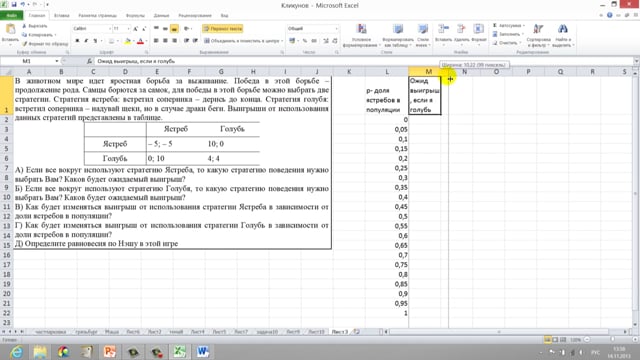Apply bold formatting in the ribbon

point(77,41)
